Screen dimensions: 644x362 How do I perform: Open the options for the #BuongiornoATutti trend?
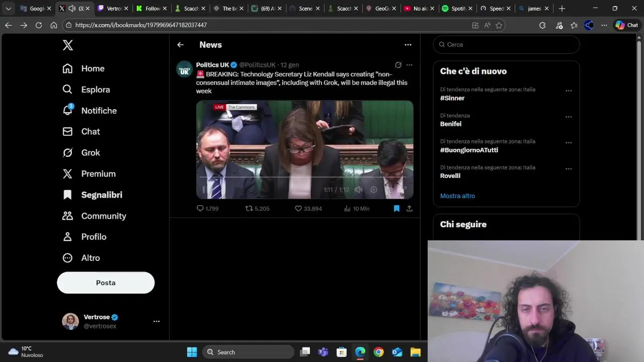pyautogui.click(x=569, y=143)
